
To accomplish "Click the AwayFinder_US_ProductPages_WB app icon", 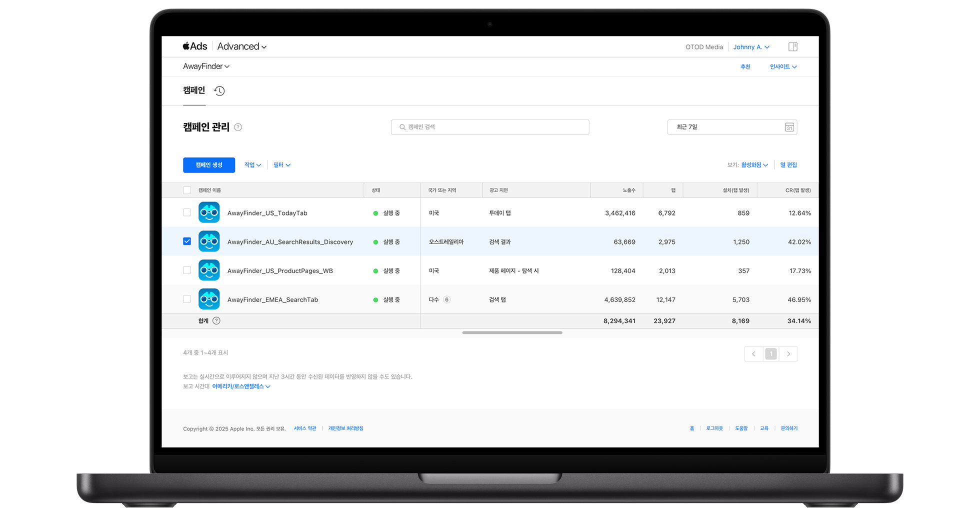I will click(209, 270).
